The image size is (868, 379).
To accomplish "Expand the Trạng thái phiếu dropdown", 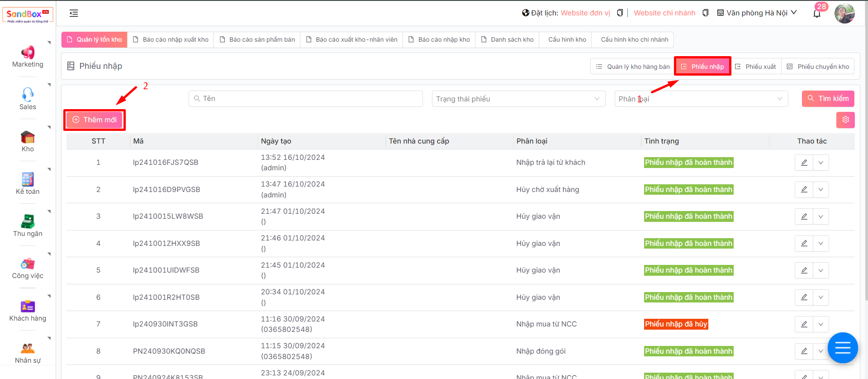I will 518,99.
